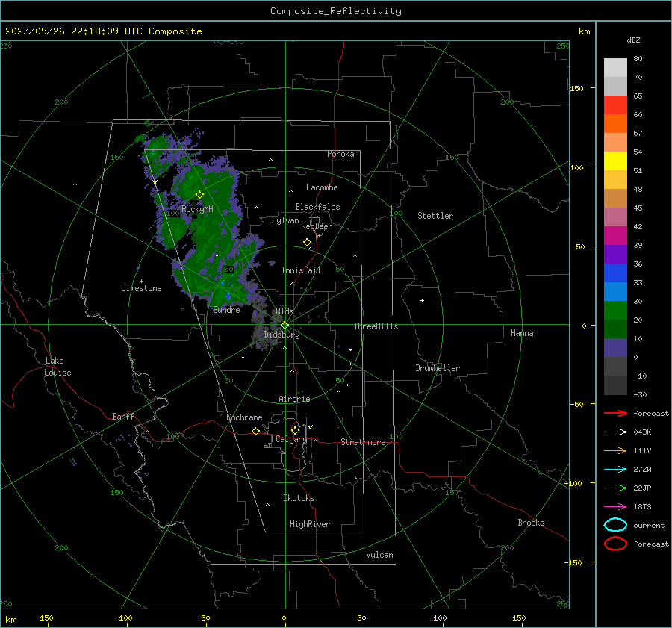The image size is (672, 628).
Task: Select the bright green 20-30 dBZ swatch
Action: coord(615,311)
